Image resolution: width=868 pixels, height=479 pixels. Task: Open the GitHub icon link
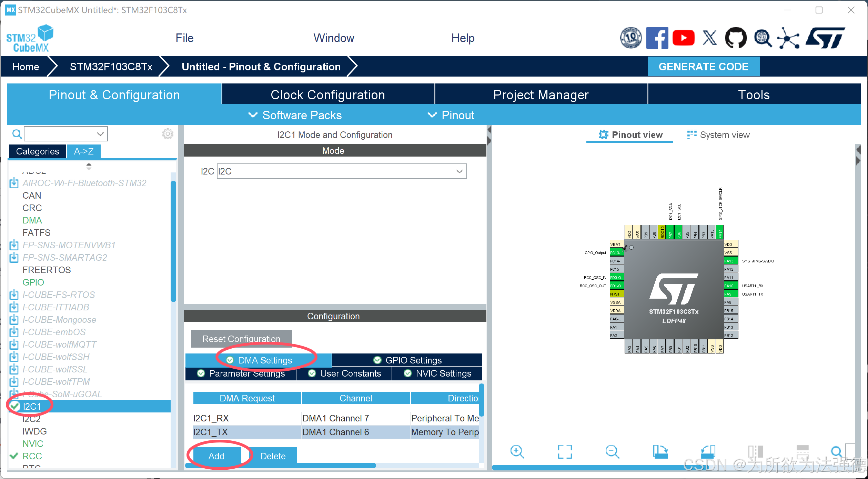click(736, 38)
